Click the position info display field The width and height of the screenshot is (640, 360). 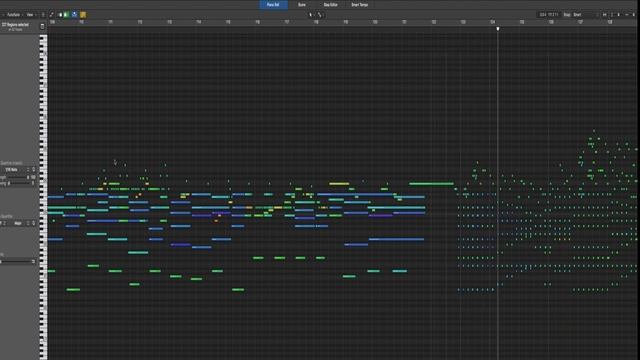tap(549, 15)
